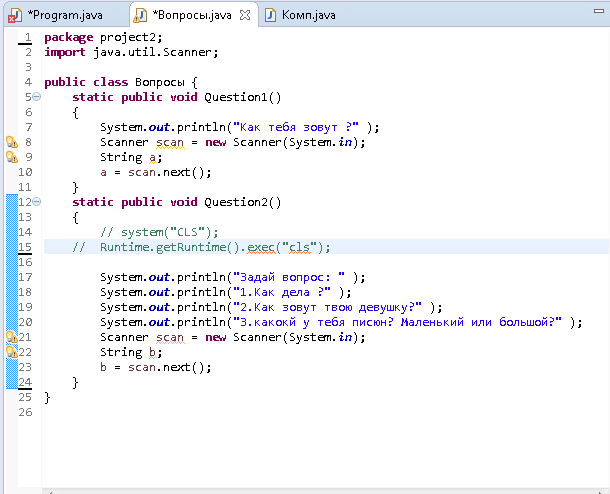This screenshot has width=610, height=494.
Task: Click the Program.java file icon with error
Action: (15, 16)
